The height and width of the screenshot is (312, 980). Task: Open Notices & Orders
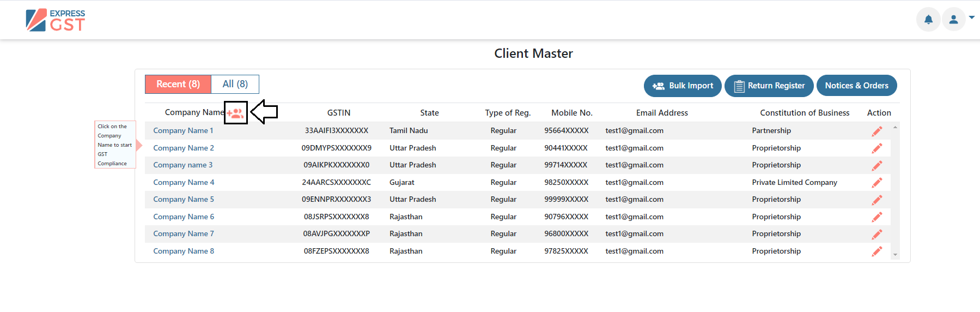(856, 86)
